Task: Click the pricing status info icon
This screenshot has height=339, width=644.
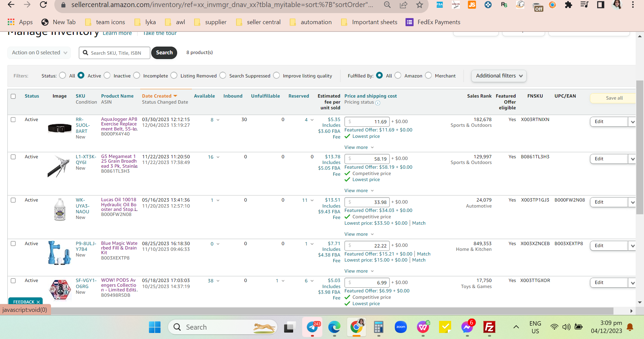Action: [x=378, y=103]
